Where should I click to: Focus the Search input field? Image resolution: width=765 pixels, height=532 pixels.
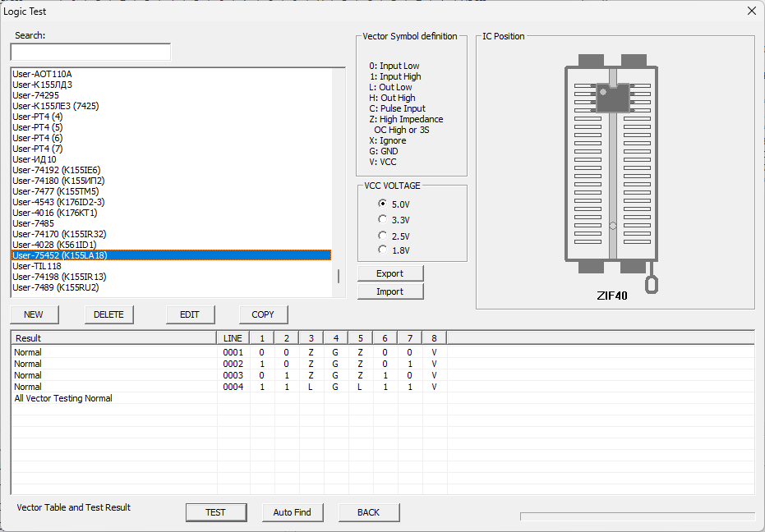90,53
